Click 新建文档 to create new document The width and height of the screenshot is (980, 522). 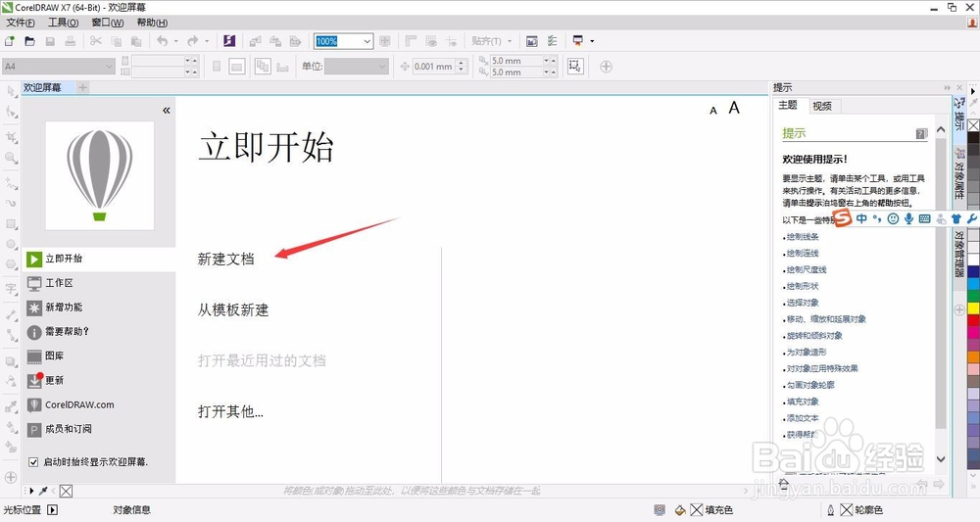225,259
